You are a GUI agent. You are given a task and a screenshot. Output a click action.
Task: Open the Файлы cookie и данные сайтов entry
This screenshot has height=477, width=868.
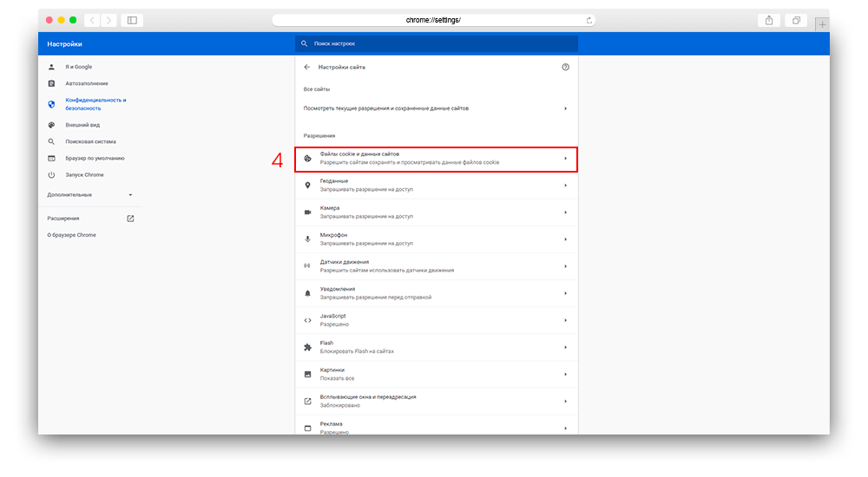pyautogui.click(x=437, y=158)
